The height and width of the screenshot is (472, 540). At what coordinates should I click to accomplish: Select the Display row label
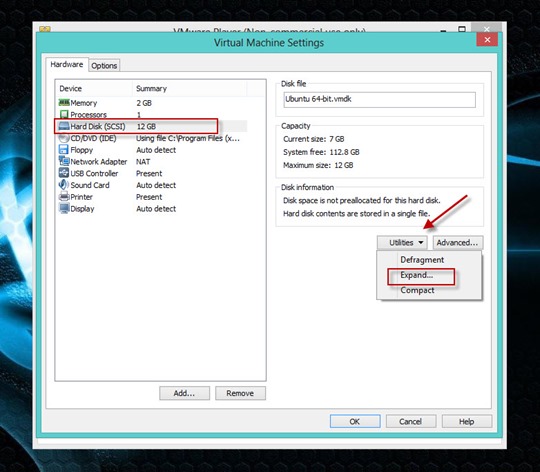pos(82,209)
